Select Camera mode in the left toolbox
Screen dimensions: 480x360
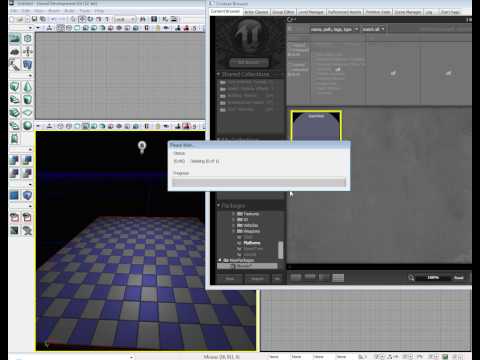pyautogui.click(x=15, y=39)
